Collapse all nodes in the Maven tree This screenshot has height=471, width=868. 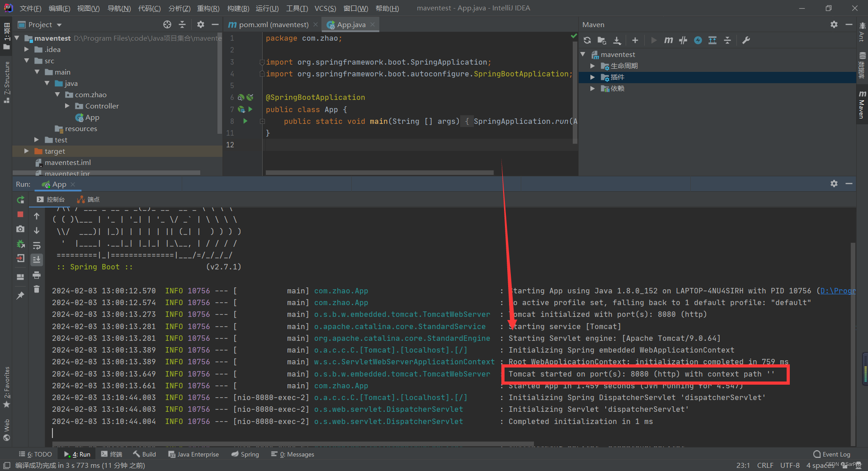727,40
